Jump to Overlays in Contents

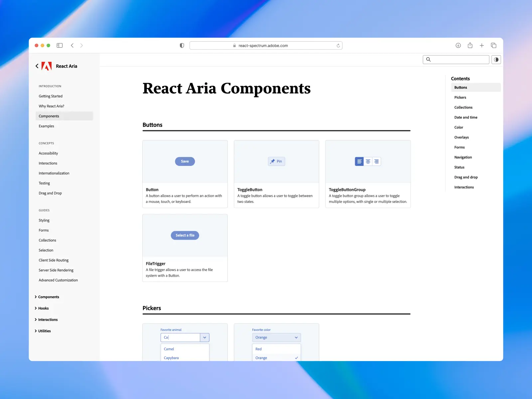462,137
